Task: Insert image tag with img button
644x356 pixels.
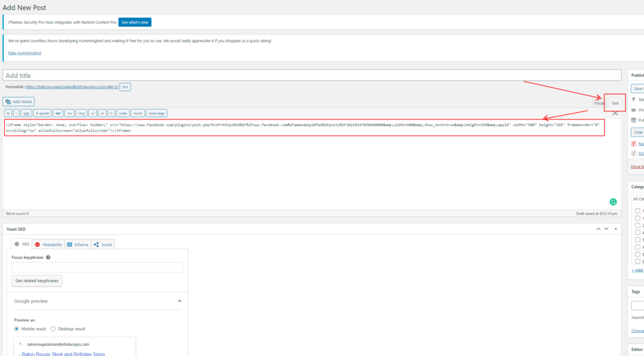Action: pyautogui.click(x=81, y=113)
